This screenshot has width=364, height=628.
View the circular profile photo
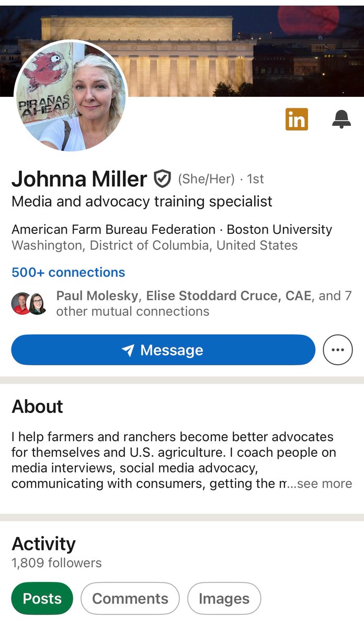[x=71, y=96]
